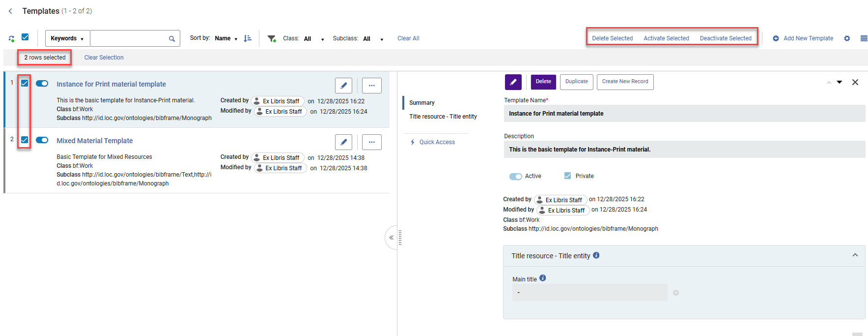The width and height of the screenshot is (868, 336).
Task: Open the Instance for Print material template link
Action: [x=111, y=84]
